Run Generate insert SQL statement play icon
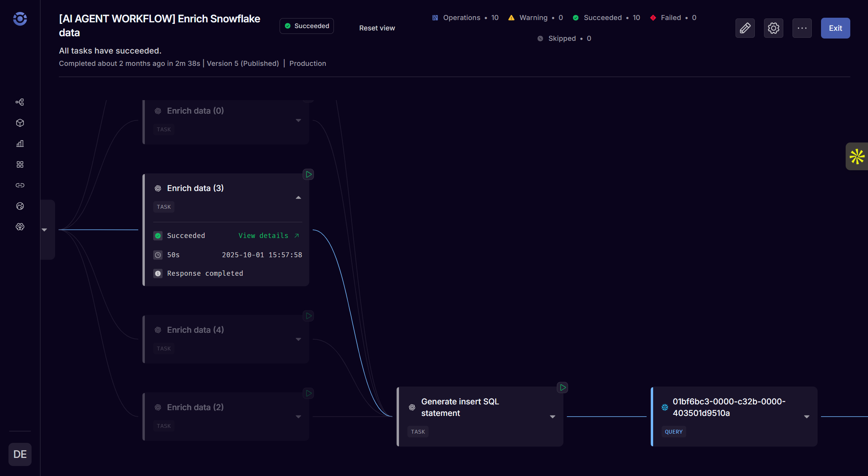The image size is (868, 476). click(x=563, y=387)
